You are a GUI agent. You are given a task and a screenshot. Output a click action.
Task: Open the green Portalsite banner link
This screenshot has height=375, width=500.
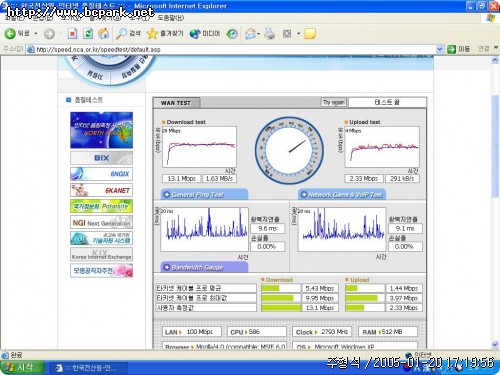[x=101, y=206]
